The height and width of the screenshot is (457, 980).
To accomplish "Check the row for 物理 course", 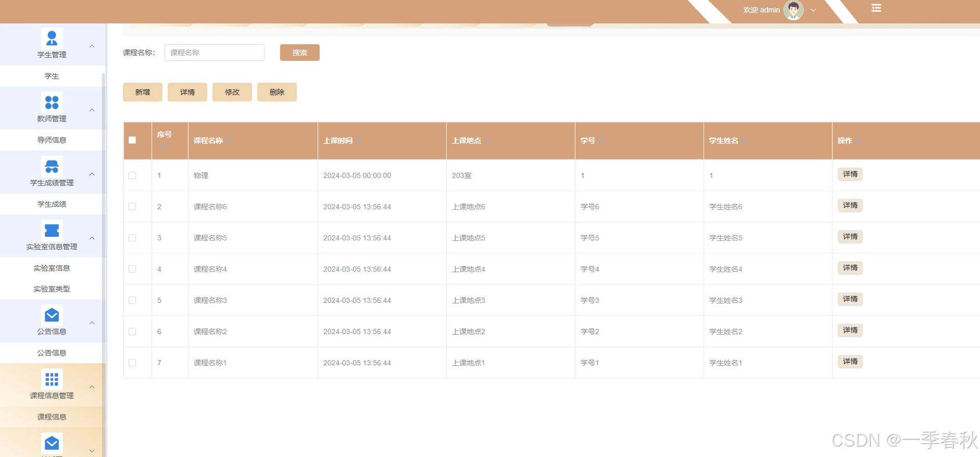I will [133, 176].
